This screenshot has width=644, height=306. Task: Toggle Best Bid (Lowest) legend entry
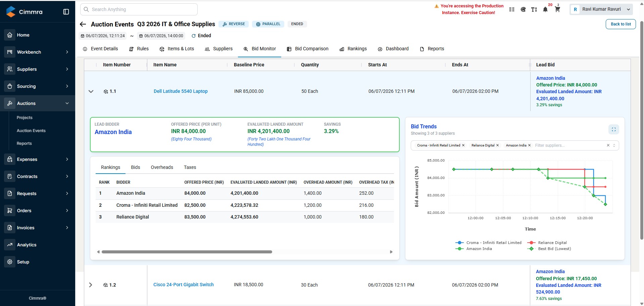coord(549,249)
